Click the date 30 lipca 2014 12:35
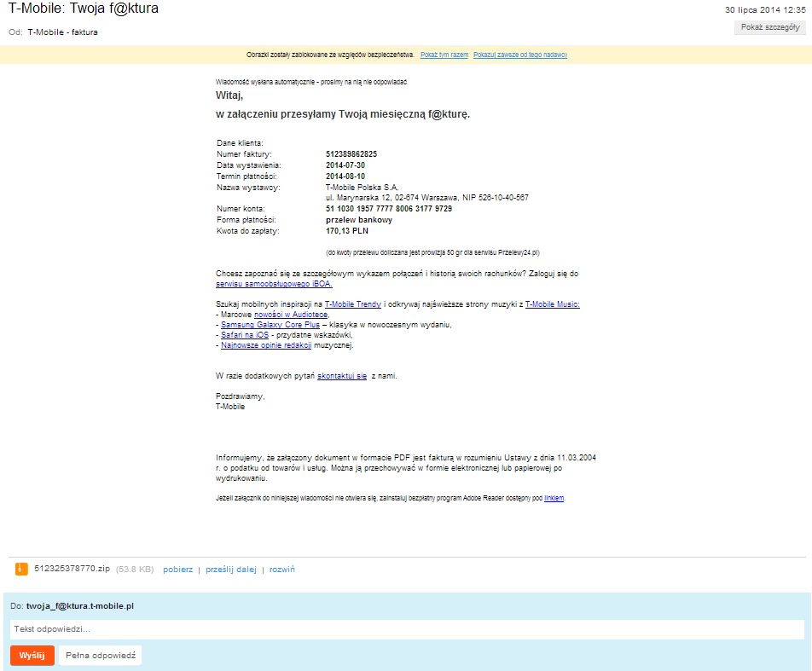Viewport: 812px width, 671px height. [x=765, y=10]
